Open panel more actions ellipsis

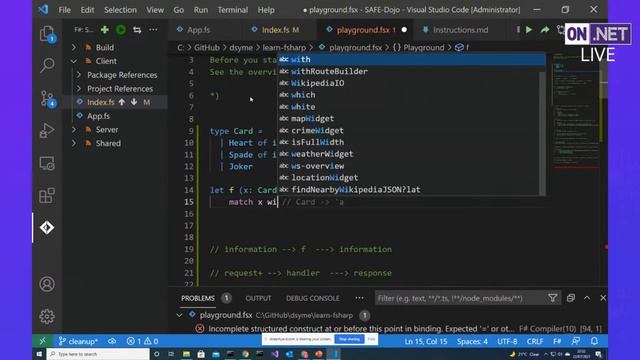pyautogui.click(x=359, y=298)
